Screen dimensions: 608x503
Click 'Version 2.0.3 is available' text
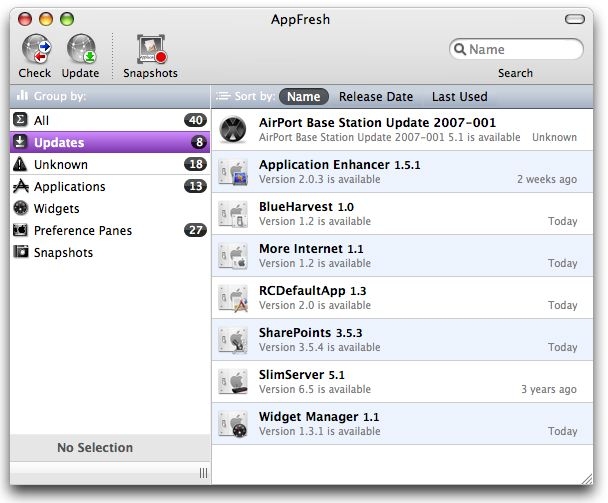click(x=320, y=179)
